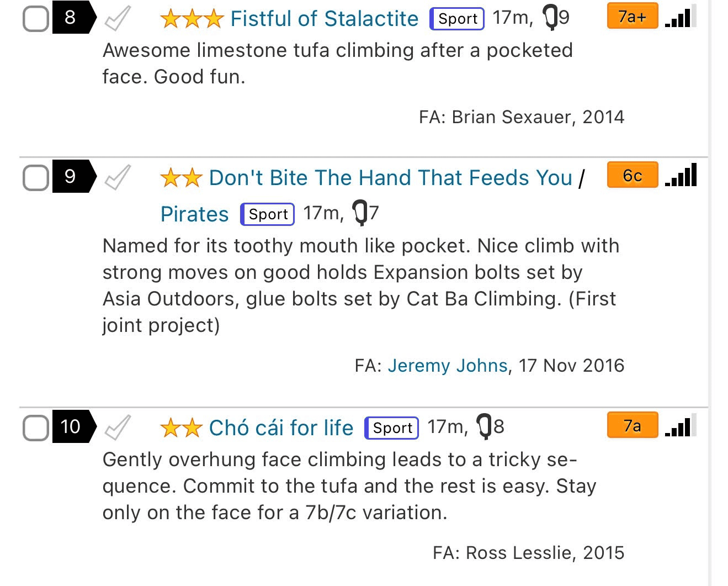Click the 7a+ grade badge
Screen dimensions: 728x586
(x=632, y=17)
